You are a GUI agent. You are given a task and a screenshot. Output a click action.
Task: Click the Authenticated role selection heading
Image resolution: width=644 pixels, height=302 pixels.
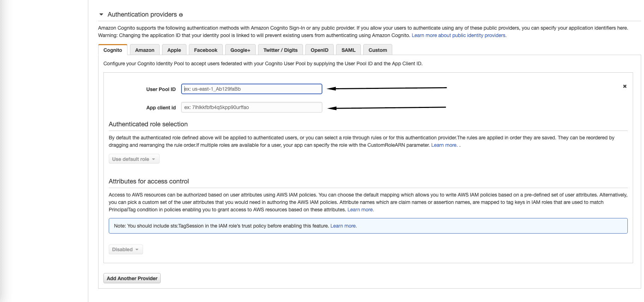click(x=148, y=124)
